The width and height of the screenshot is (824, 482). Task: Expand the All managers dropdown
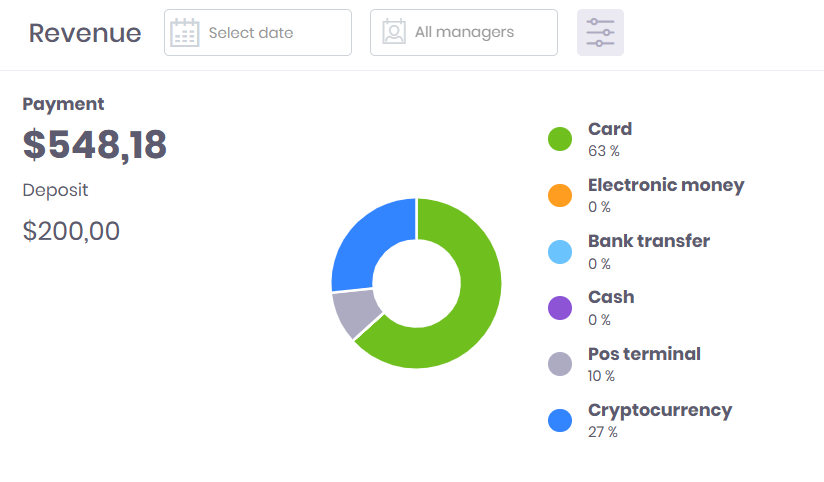point(464,33)
